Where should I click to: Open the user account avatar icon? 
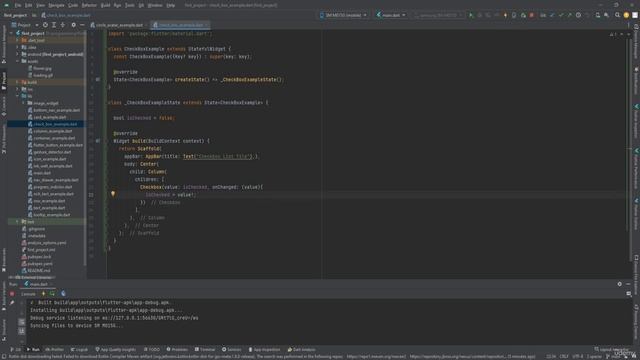coord(627,15)
